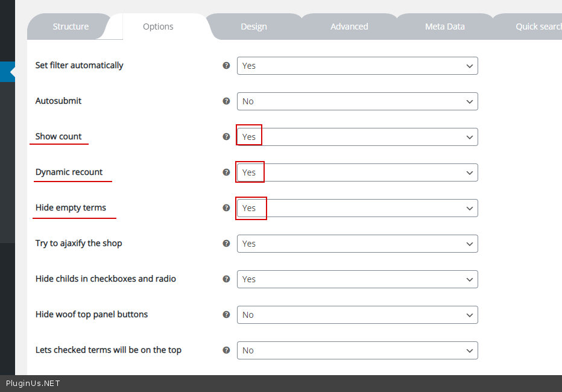Open the Autosubmit dropdown

(357, 101)
